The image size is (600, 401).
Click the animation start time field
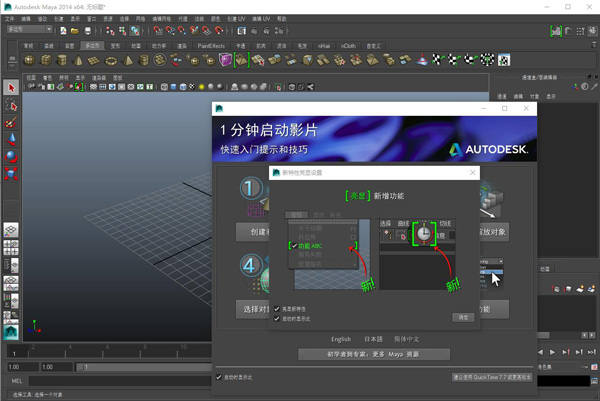click(23, 367)
